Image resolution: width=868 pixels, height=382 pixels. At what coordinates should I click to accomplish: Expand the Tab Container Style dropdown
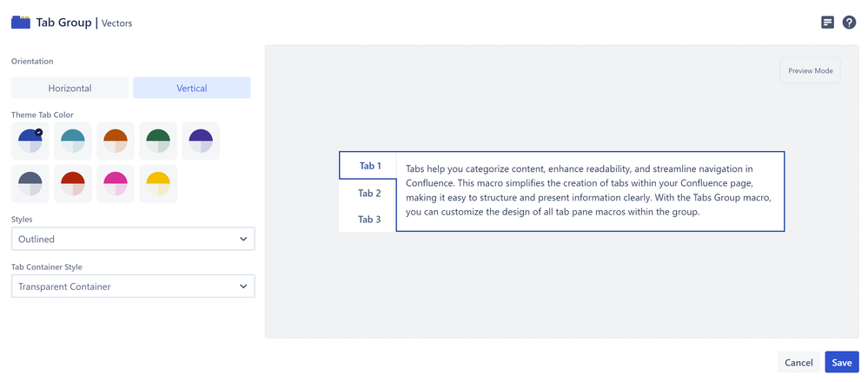tap(133, 286)
